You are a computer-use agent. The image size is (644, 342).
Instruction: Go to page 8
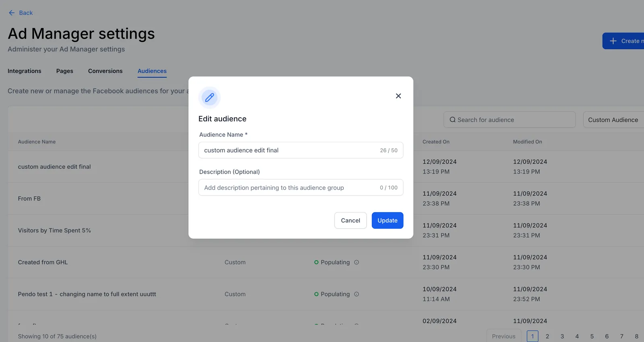click(x=637, y=336)
